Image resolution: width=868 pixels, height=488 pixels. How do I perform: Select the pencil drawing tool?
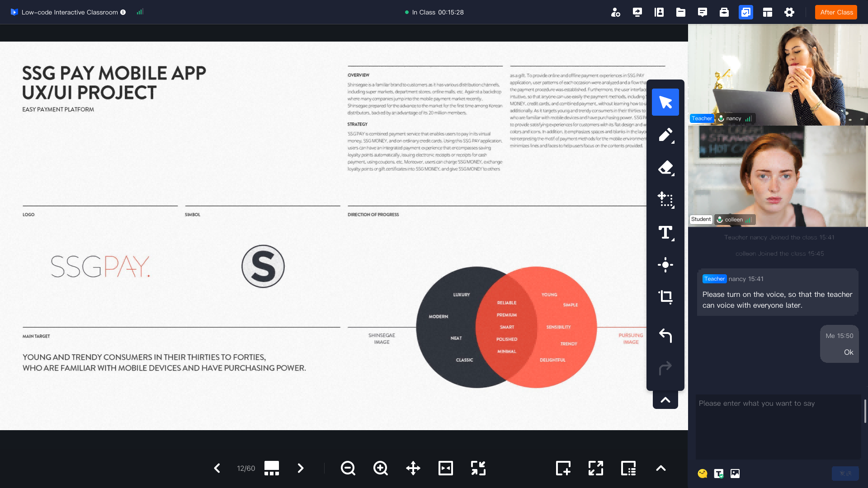coord(665,135)
